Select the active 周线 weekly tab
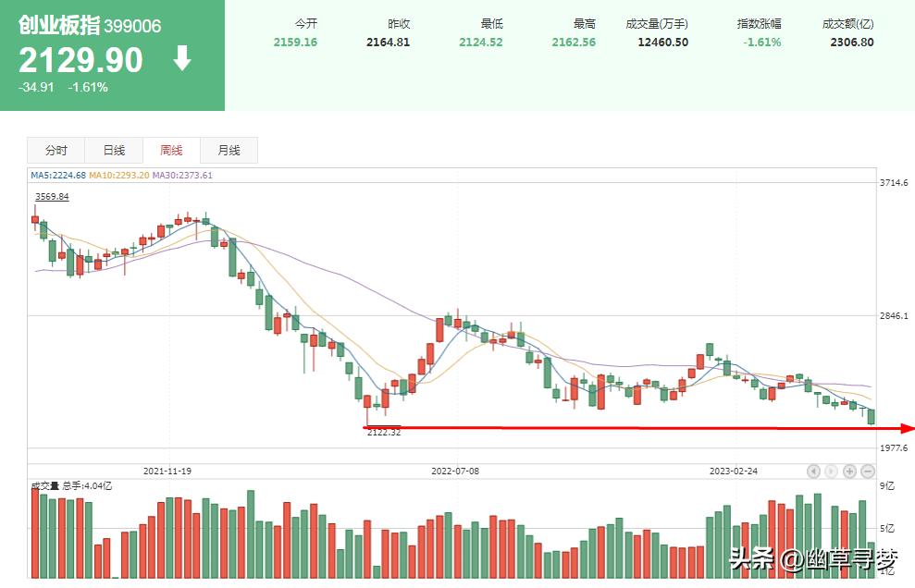 tap(171, 150)
